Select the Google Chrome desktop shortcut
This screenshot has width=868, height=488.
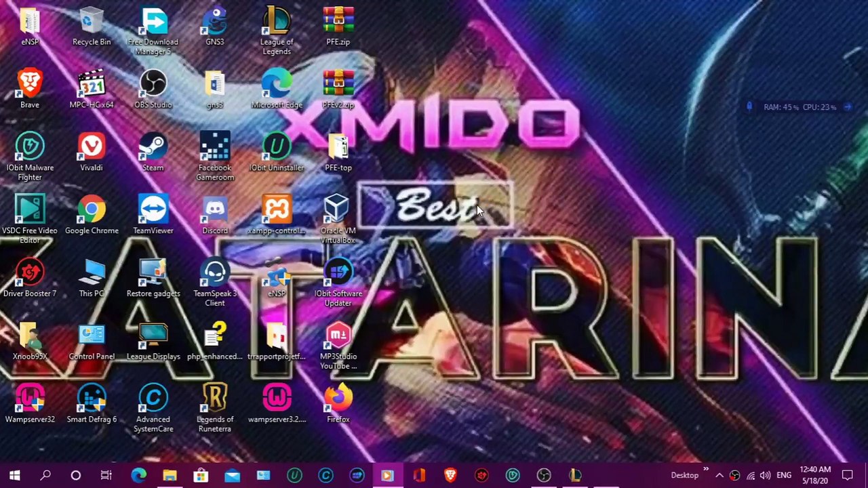click(92, 216)
